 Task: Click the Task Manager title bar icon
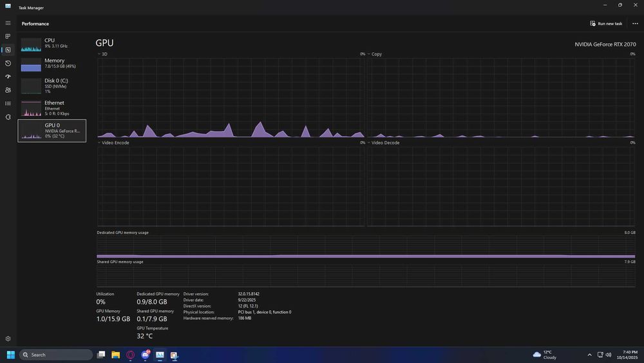[x=8, y=6]
